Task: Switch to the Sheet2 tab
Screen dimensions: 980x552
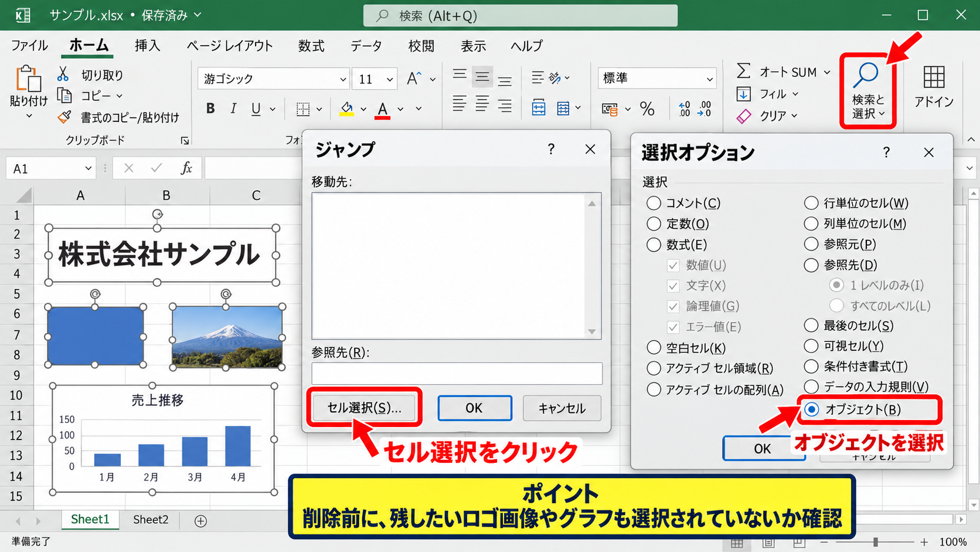Action: [x=151, y=520]
